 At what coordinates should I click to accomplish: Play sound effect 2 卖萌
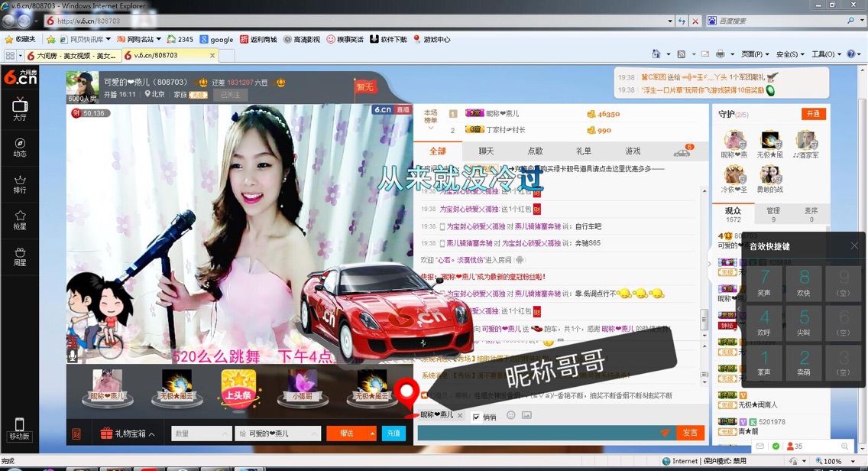(804, 362)
